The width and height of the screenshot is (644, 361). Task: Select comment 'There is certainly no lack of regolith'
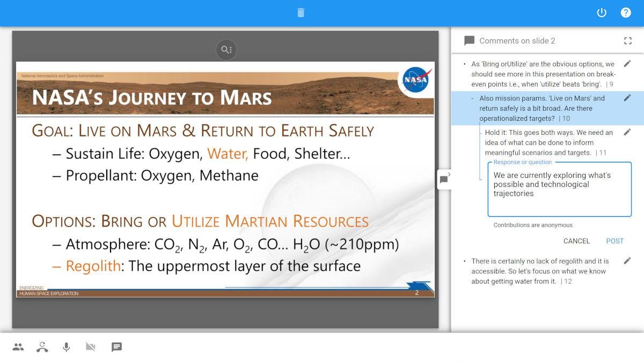pos(540,271)
